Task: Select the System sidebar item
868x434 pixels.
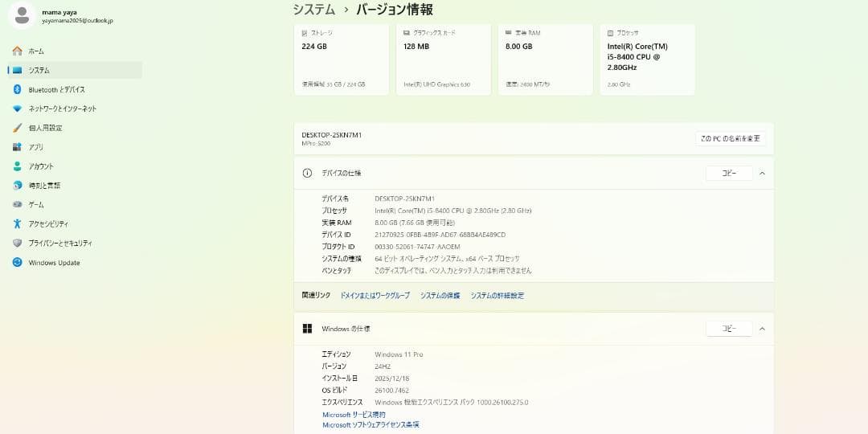Action: click(39, 71)
